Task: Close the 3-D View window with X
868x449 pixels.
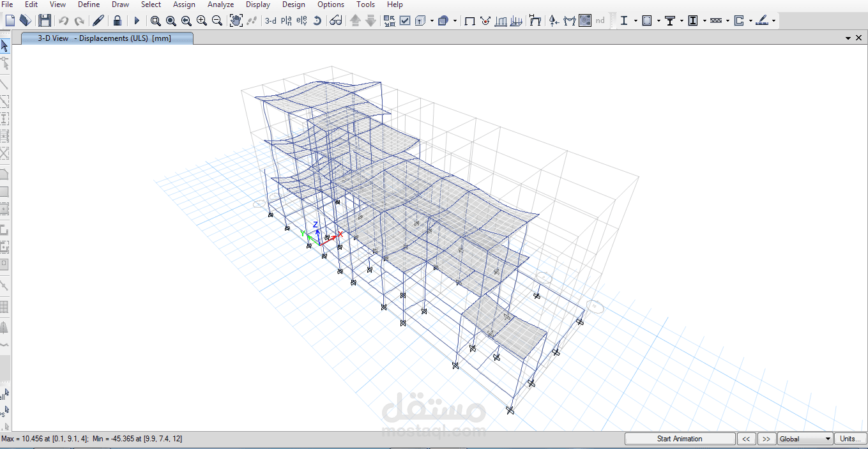Action: (x=859, y=38)
